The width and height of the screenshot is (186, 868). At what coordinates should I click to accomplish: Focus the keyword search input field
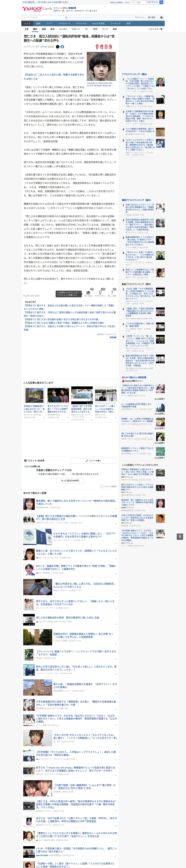(44, 17)
